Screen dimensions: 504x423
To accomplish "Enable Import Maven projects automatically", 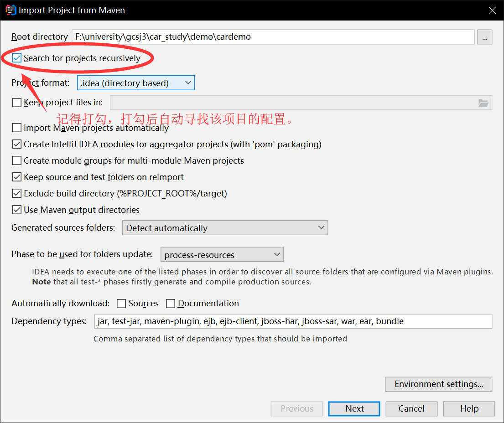I will pyautogui.click(x=17, y=128).
